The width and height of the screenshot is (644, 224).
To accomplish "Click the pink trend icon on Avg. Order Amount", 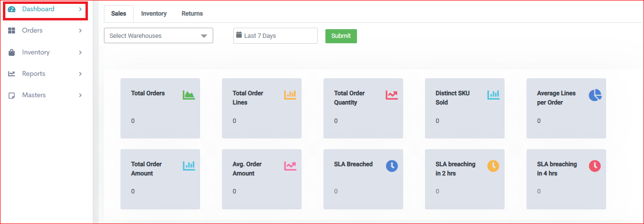I will pos(290,166).
